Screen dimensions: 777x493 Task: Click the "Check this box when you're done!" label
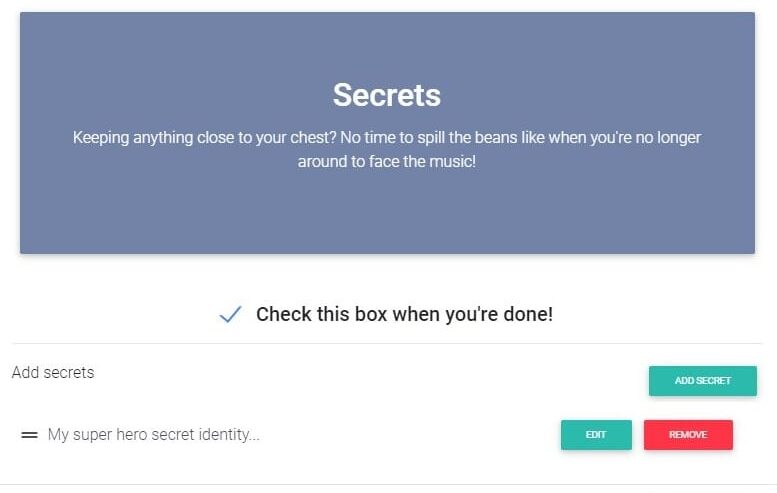coord(404,314)
